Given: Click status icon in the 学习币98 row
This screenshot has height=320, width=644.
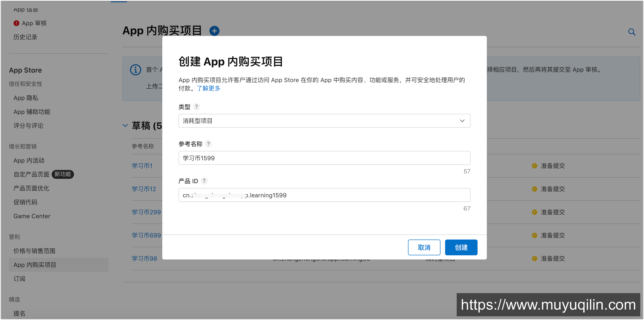Looking at the screenshot, I should click(534, 259).
